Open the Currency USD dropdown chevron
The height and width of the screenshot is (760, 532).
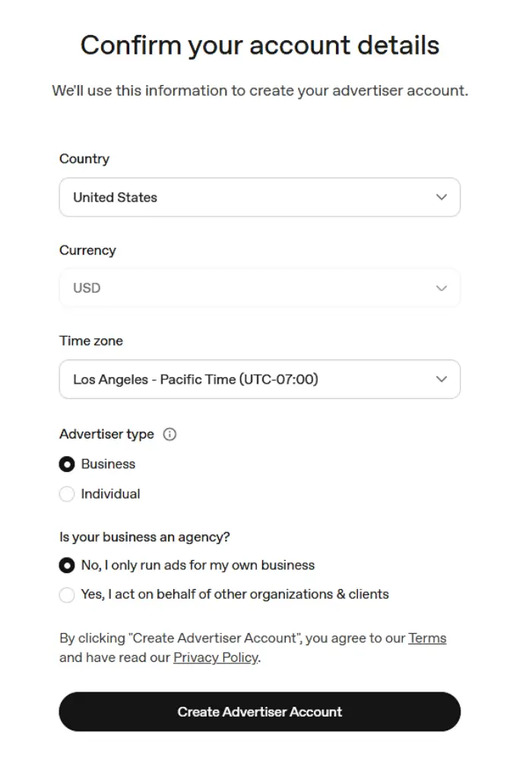pos(442,288)
